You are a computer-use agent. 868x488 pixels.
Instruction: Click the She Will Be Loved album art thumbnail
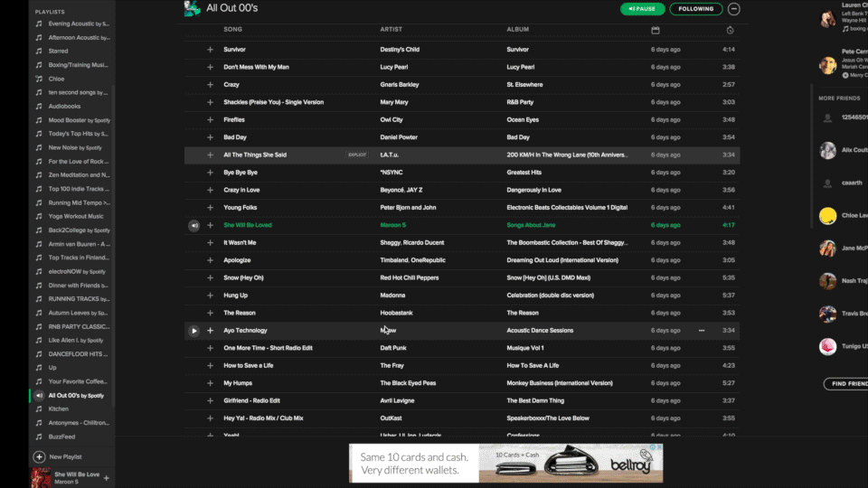tap(41, 477)
